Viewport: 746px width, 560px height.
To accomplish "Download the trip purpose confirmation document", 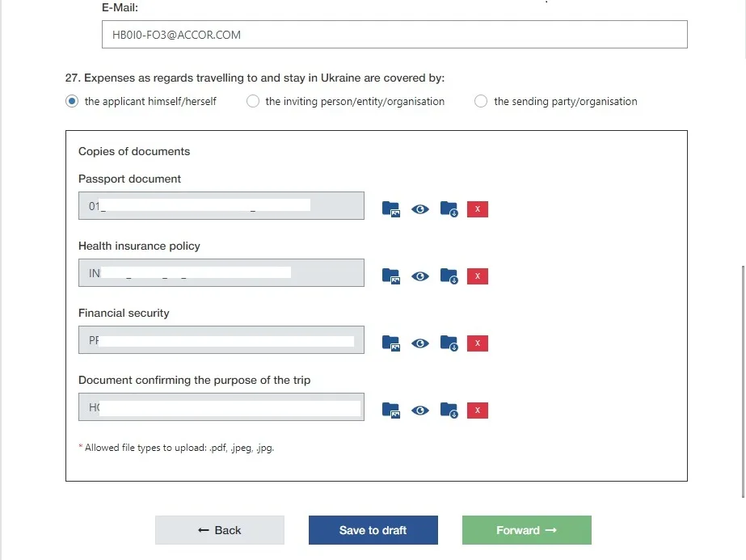I will 449,411.
